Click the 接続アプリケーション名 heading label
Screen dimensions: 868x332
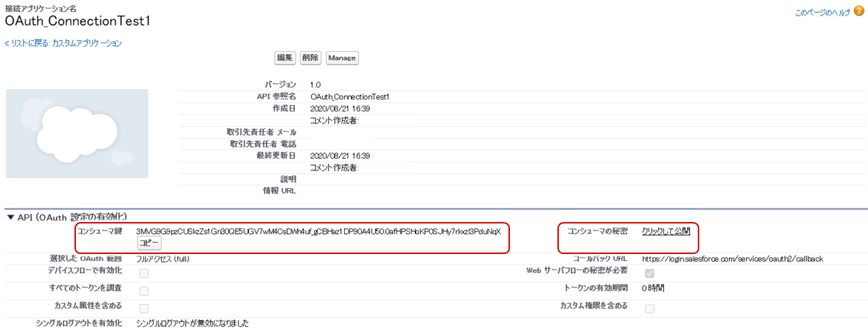click(x=40, y=9)
